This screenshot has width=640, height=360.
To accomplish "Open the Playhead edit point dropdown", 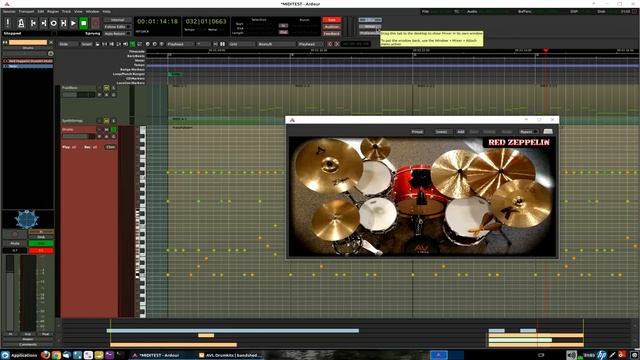I will pos(309,44).
